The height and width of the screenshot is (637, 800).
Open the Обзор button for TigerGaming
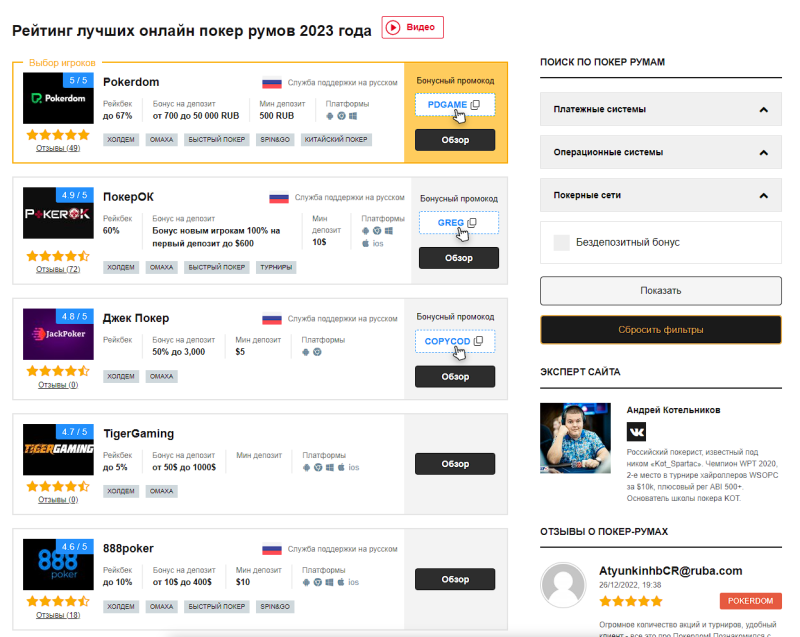(455, 464)
